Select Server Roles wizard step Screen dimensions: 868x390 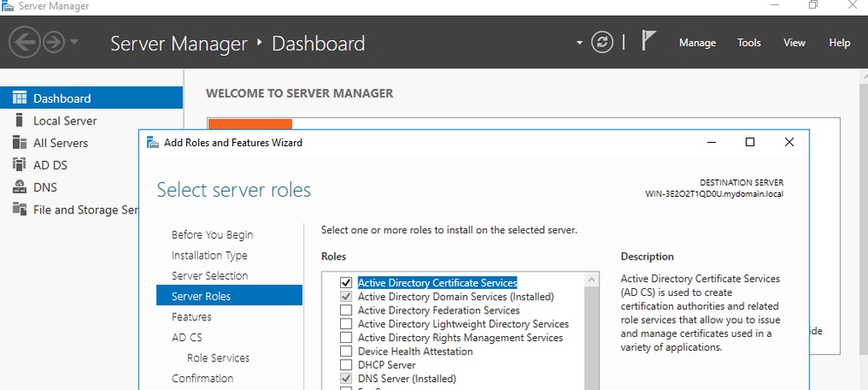tap(230, 296)
